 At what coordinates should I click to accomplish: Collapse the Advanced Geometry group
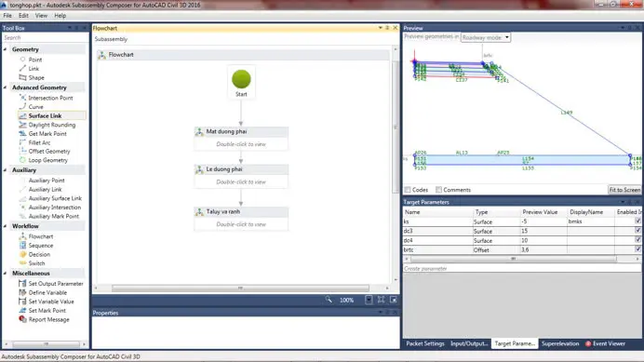tap(5, 87)
